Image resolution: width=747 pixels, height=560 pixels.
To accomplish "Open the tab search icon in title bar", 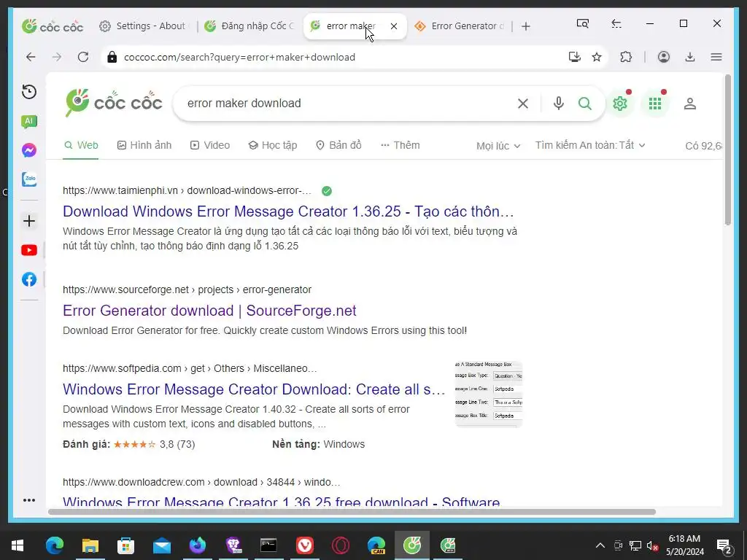I will (x=582, y=23).
